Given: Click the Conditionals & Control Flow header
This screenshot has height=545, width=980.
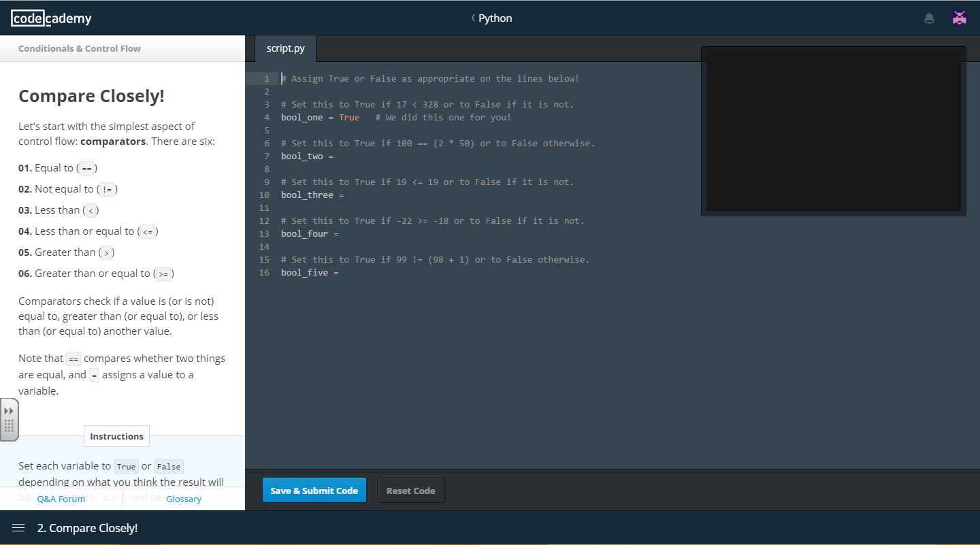Looking at the screenshot, I should click(80, 48).
